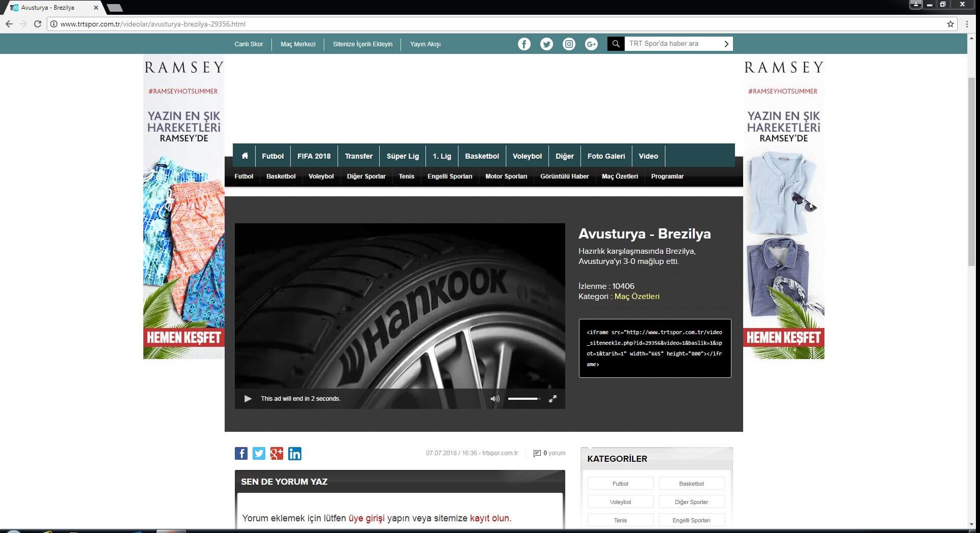Screen dimensions: 980x533
Task: Adjust the video volume slider
Action: (x=524, y=399)
